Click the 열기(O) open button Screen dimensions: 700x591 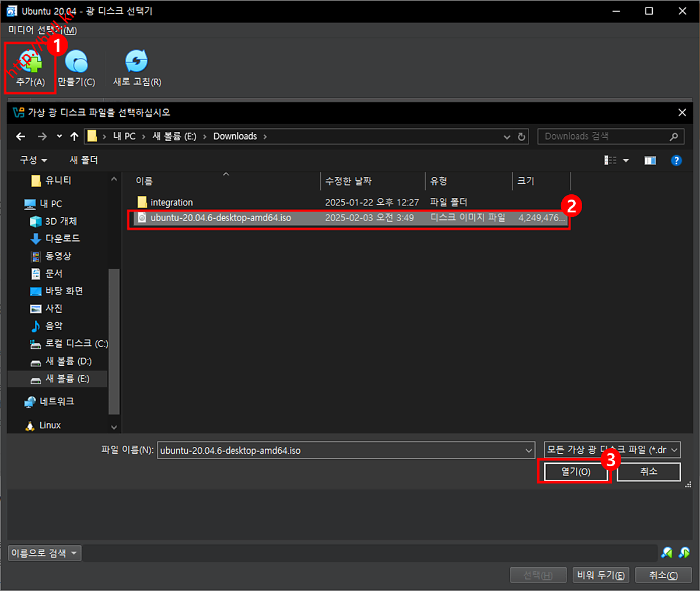(x=576, y=472)
